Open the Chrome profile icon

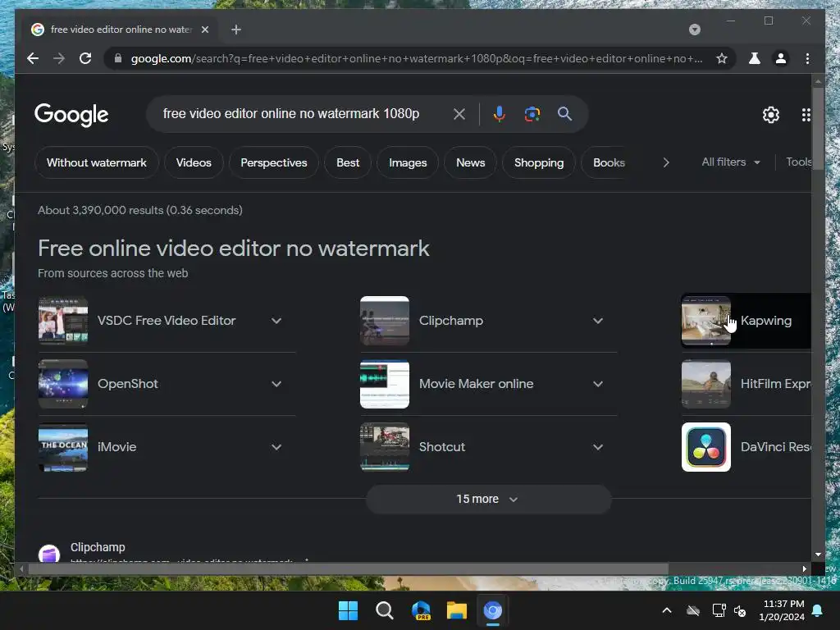pos(781,58)
